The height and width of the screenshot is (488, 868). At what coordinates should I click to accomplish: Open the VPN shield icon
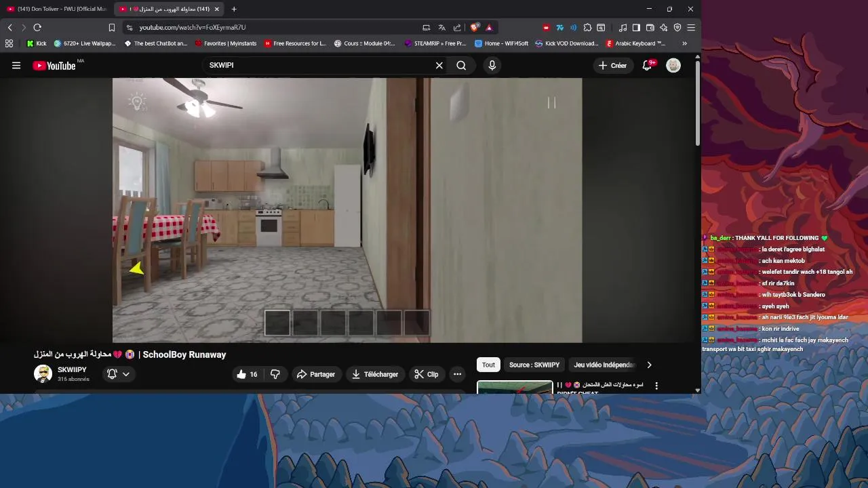coord(677,27)
